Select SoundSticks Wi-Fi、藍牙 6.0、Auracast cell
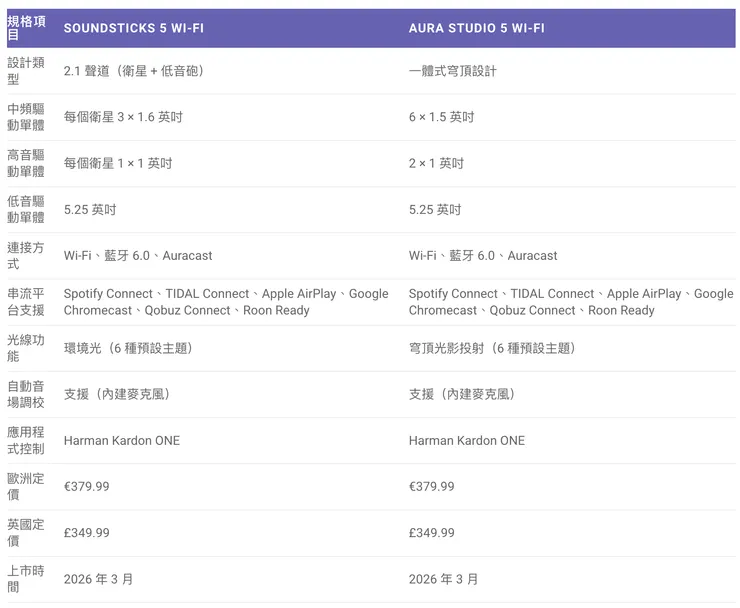This screenshot has width=740, height=608. (x=138, y=255)
